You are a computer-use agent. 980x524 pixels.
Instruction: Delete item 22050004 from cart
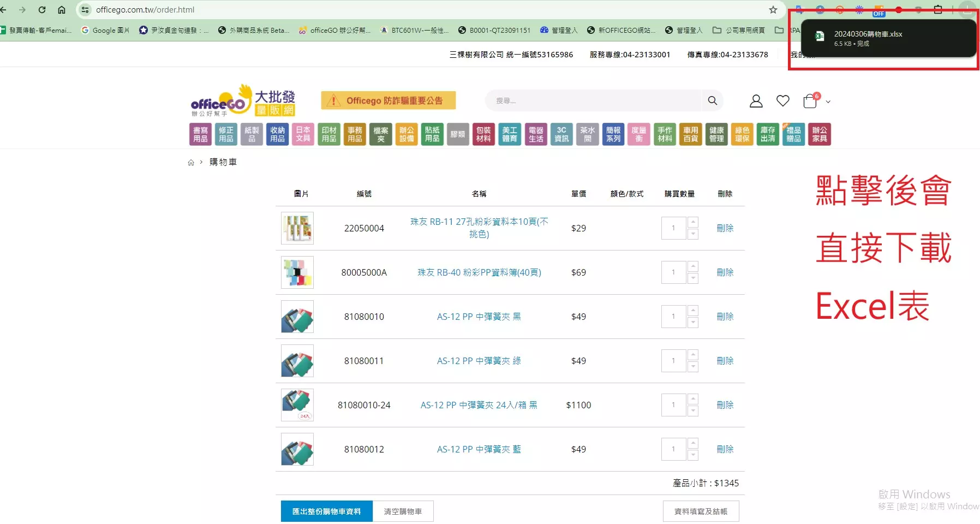coord(725,228)
